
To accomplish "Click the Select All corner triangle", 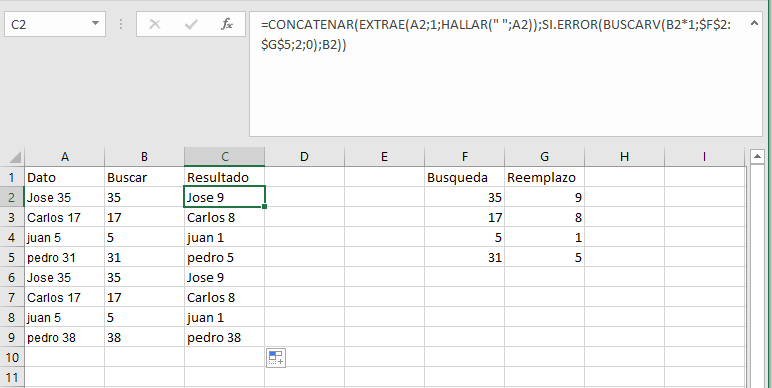I will (x=16, y=158).
